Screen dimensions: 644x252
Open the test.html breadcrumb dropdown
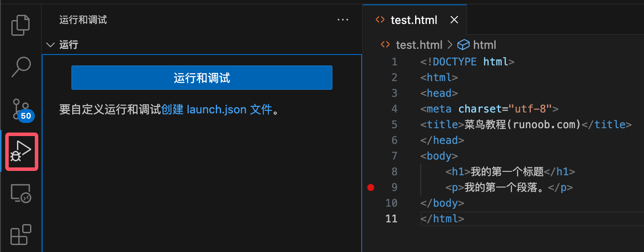[419, 45]
